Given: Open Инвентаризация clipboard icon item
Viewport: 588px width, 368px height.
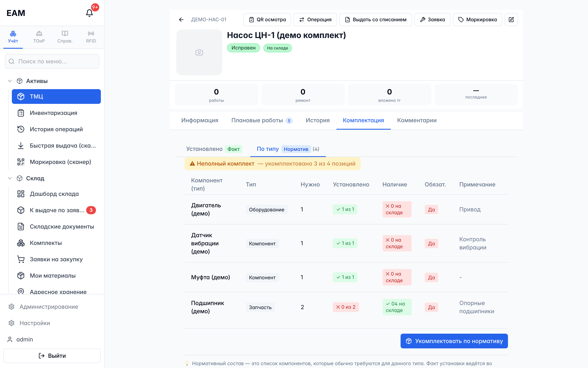Looking at the screenshot, I should tap(21, 113).
